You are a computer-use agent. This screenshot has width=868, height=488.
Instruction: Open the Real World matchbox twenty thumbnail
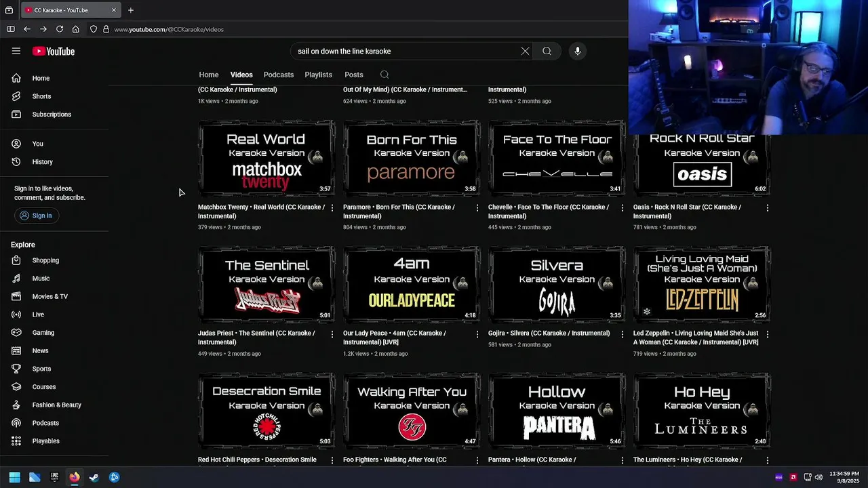tap(267, 159)
